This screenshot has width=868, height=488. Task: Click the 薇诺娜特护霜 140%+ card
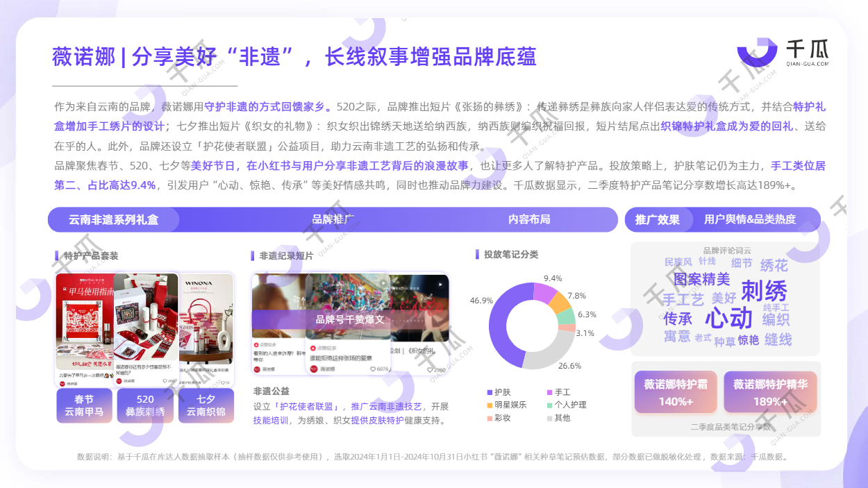(676, 393)
